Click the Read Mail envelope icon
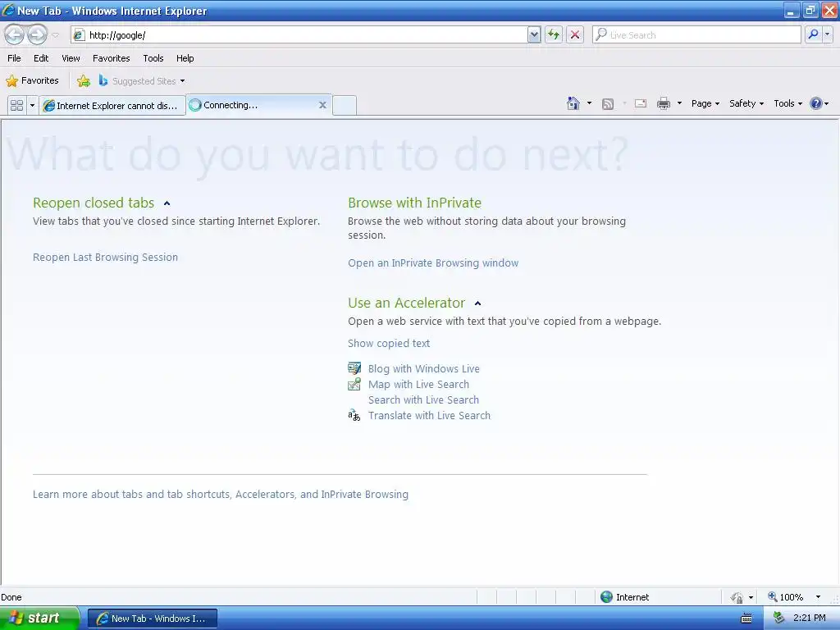This screenshot has width=840, height=630. (x=641, y=103)
